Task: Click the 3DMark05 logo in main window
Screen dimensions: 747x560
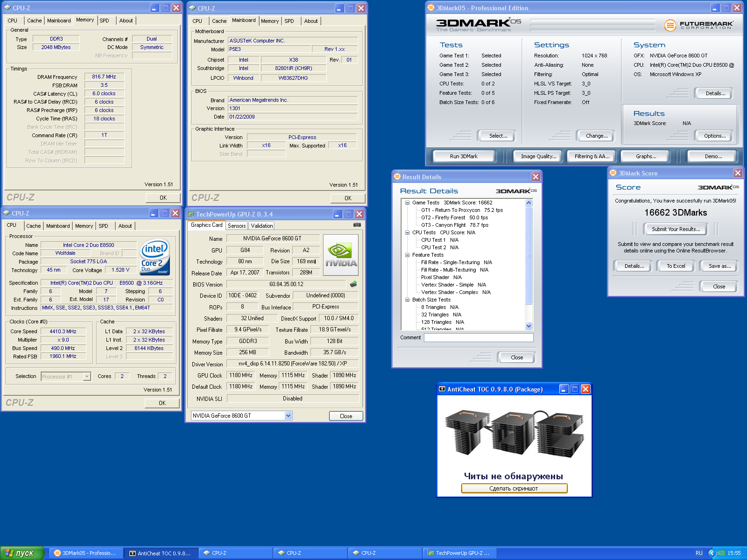Action: (x=478, y=25)
